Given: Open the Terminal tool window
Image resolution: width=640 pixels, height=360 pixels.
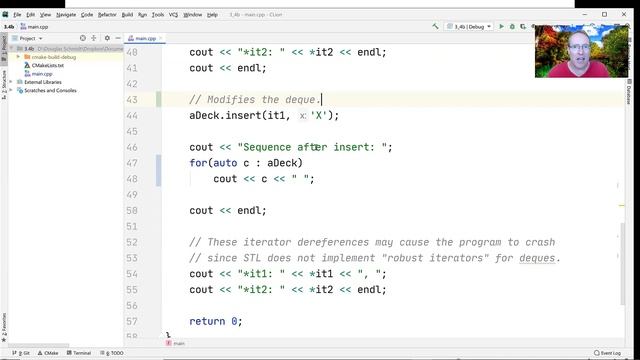Looking at the screenshot, I should pos(79,353).
